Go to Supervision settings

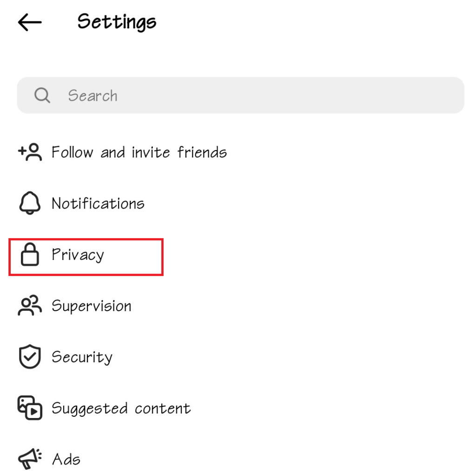pyautogui.click(x=92, y=306)
